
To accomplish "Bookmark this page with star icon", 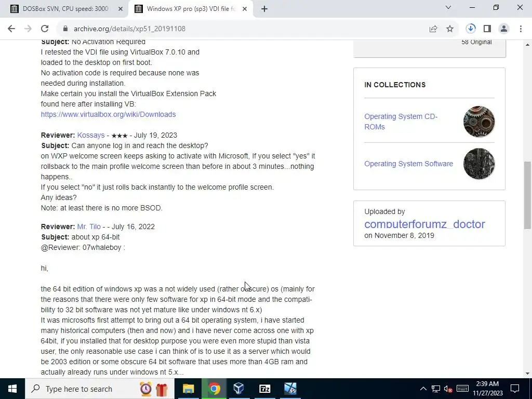I will pos(450,29).
